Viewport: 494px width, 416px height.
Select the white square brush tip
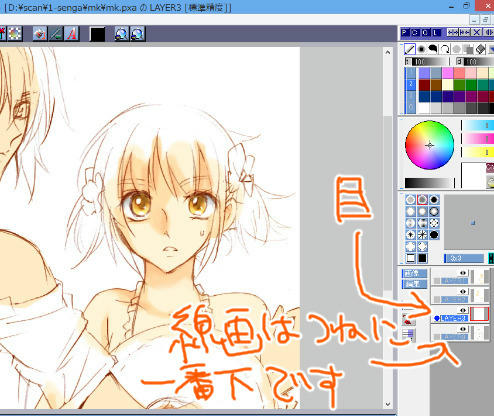click(411, 258)
